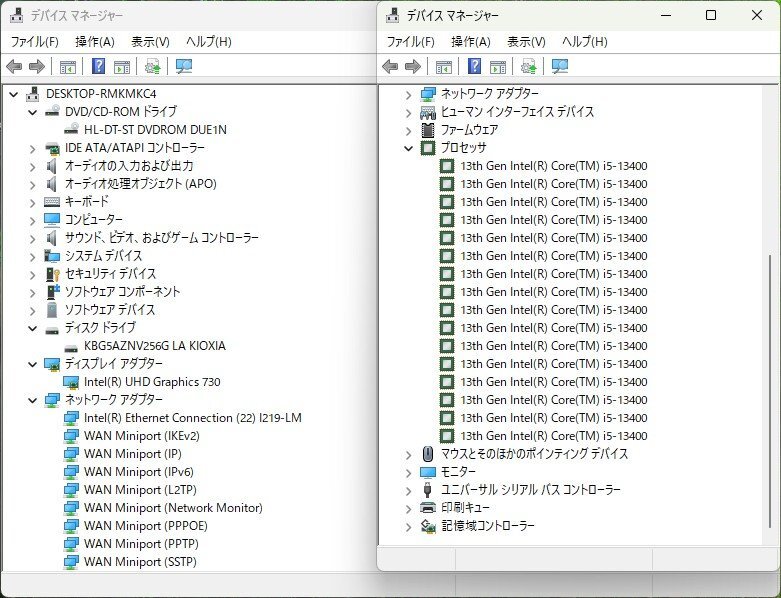Click Help icon in left Device Manager toolbar
This screenshot has width=781, height=598.
point(99,66)
